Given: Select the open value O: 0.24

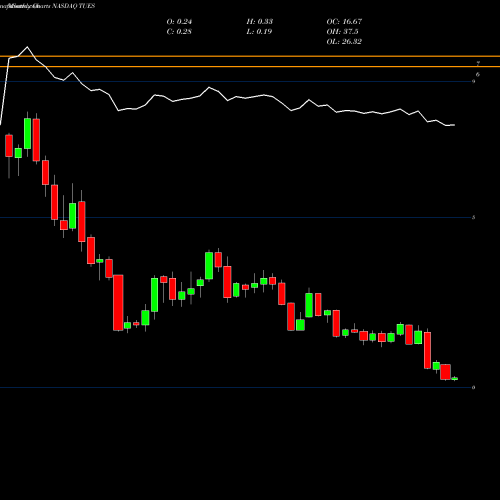Looking at the screenshot, I should pos(179,21).
